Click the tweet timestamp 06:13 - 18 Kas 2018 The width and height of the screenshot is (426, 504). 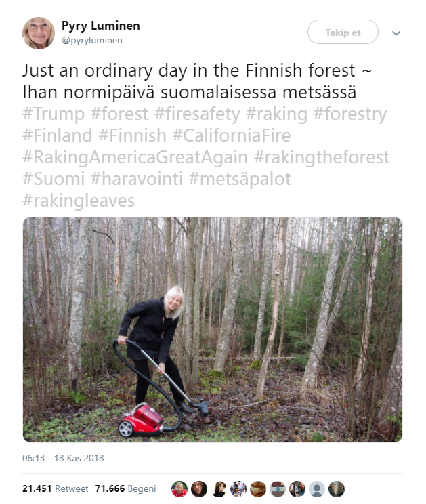(x=62, y=458)
